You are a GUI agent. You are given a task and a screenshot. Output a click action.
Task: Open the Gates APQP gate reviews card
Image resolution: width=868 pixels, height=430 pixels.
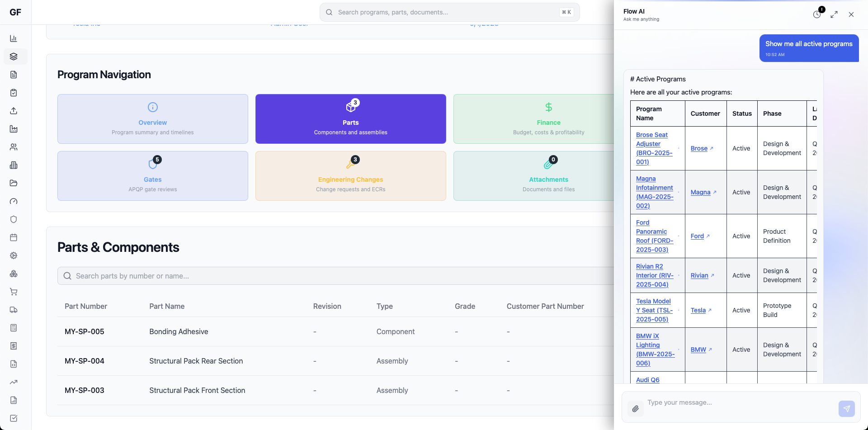coord(152,175)
